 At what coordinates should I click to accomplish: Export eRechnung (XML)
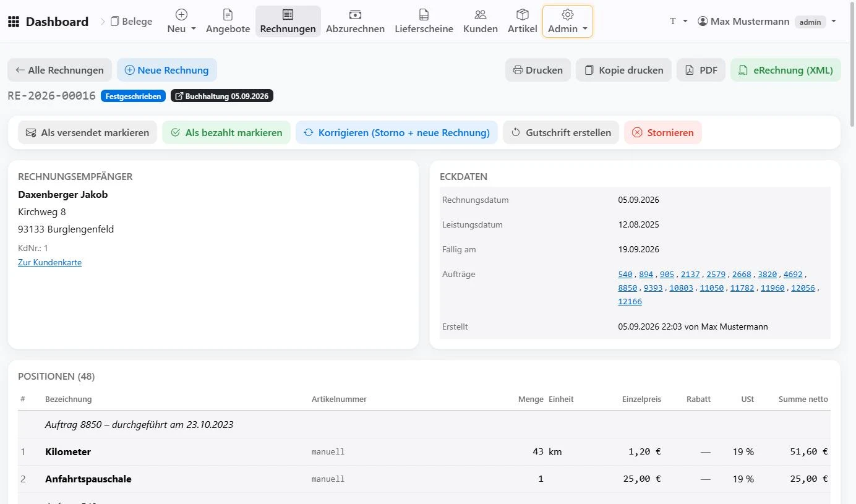tap(785, 70)
